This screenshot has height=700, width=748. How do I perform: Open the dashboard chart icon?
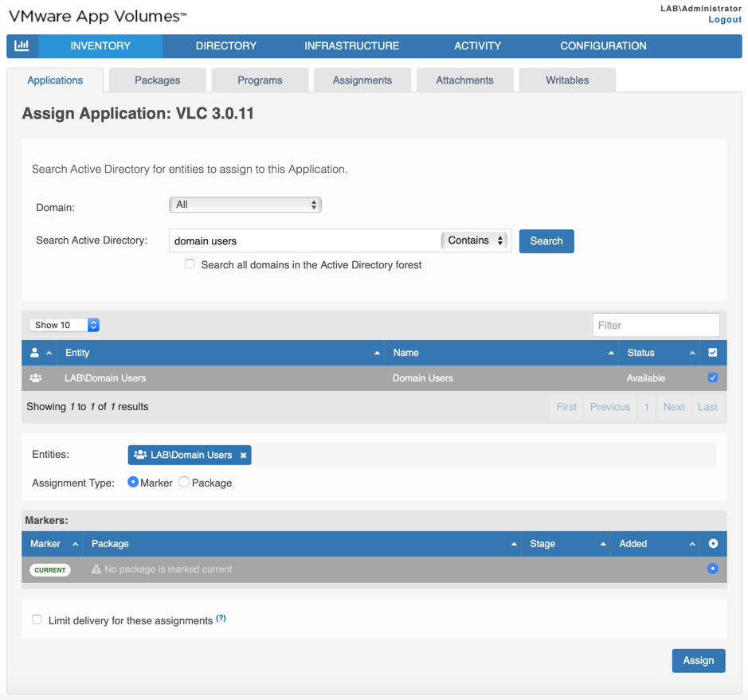click(22, 46)
